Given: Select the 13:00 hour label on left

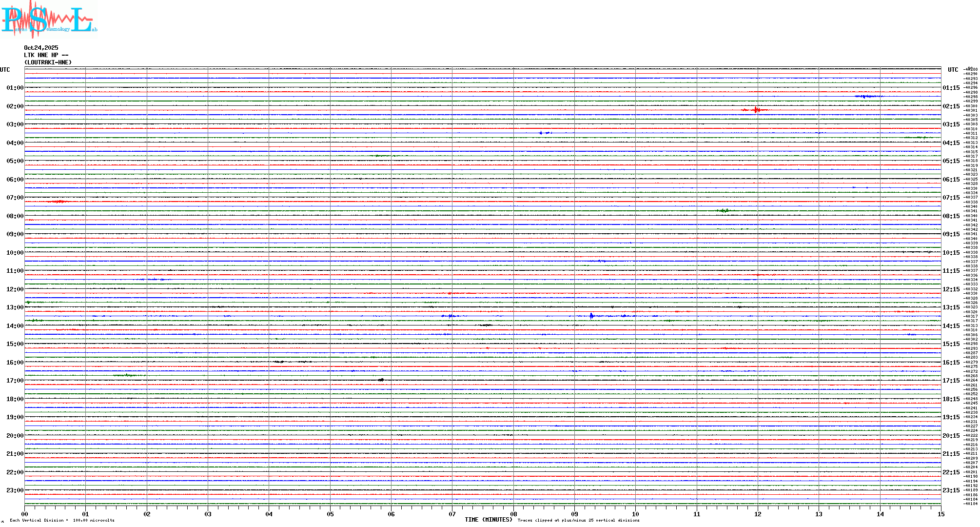Looking at the screenshot, I should (15, 307).
